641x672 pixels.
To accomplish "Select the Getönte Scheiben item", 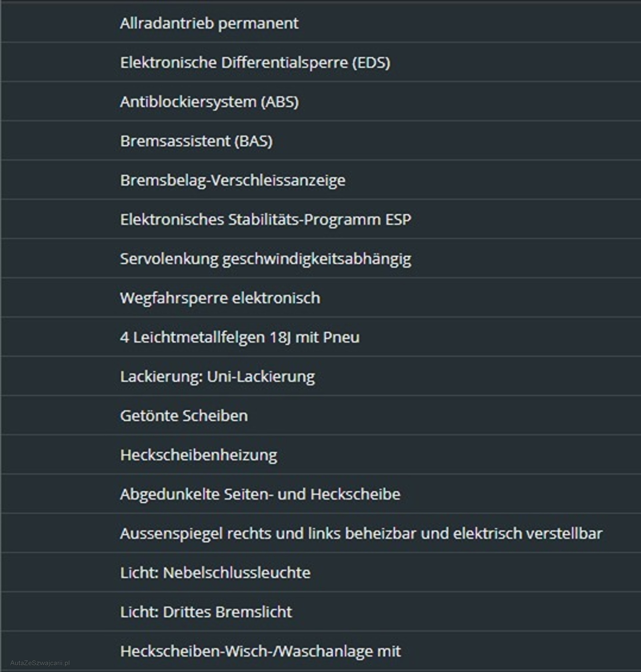I will click(321, 415).
